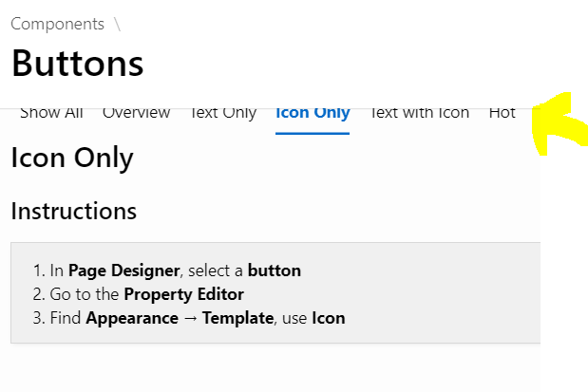Click the bold Page Designer text
The height and width of the screenshot is (392, 588).
click(124, 271)
